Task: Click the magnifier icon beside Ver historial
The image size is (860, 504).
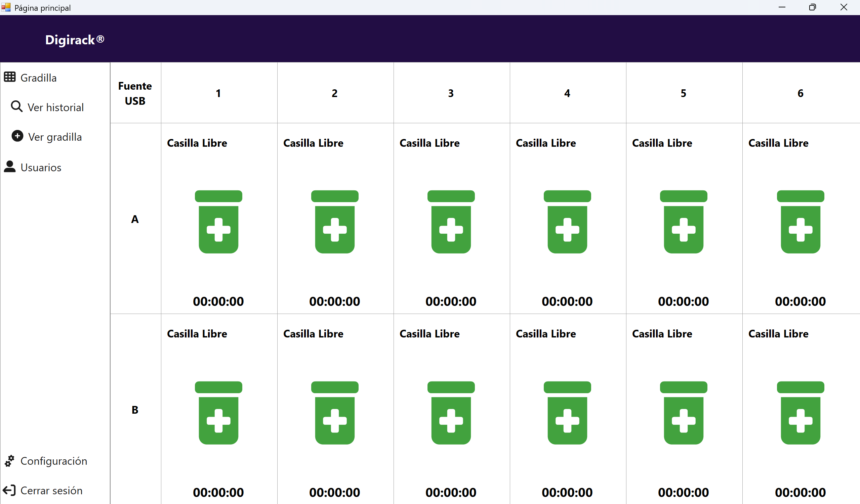Action: pos(16,107)
